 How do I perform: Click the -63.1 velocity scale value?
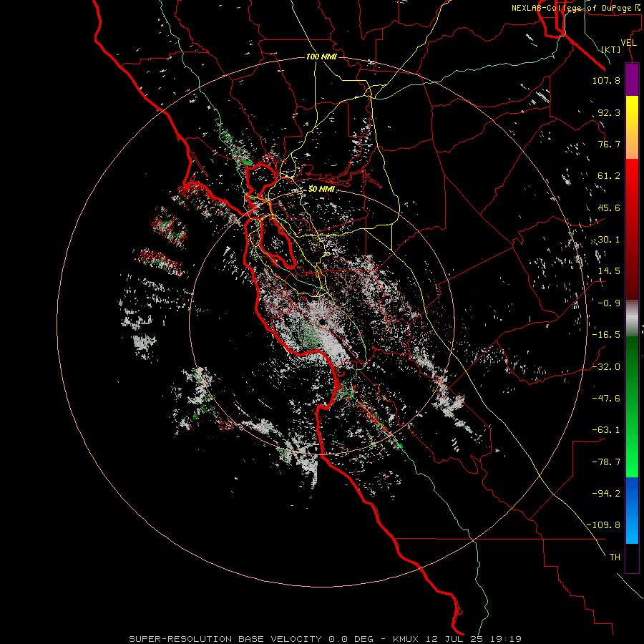606,430
